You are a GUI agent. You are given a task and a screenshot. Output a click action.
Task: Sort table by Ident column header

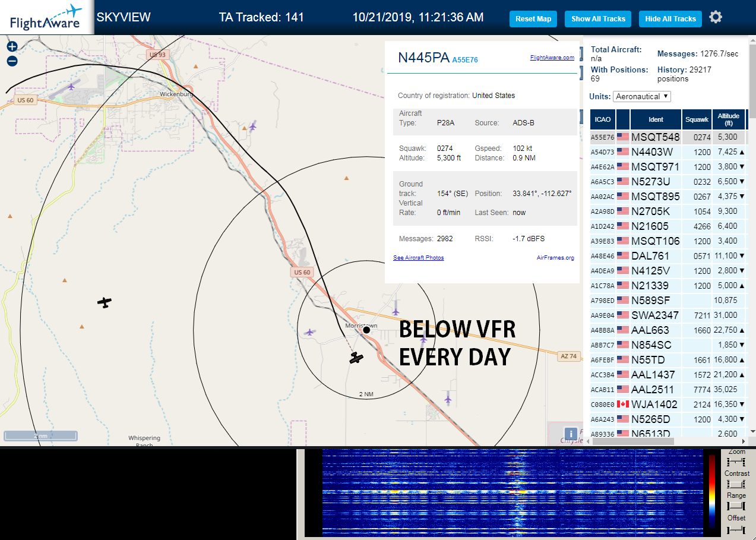point(656,119)
